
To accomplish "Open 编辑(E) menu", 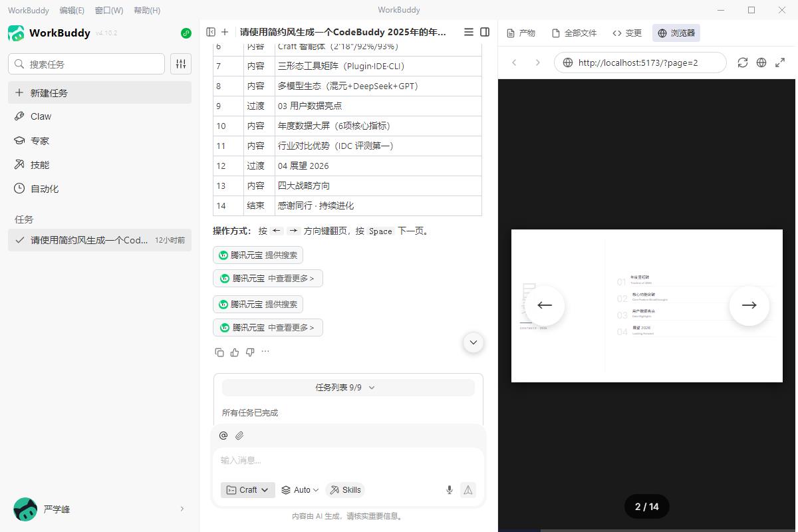I will [x=72, y=10].
